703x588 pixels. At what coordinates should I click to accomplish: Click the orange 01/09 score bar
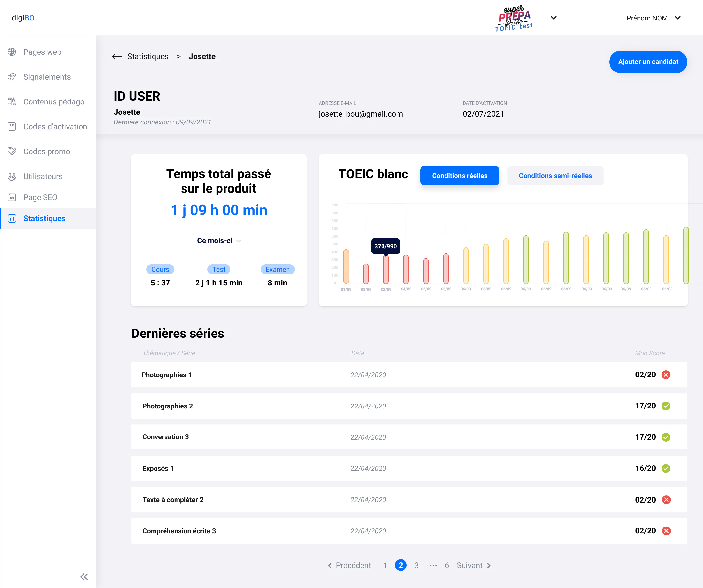(x=346, y=267)
